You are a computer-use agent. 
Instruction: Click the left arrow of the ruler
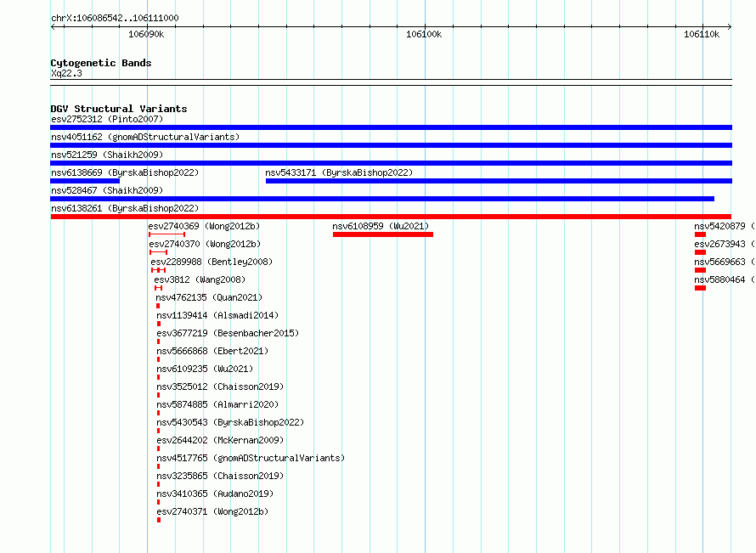(53, 26)
